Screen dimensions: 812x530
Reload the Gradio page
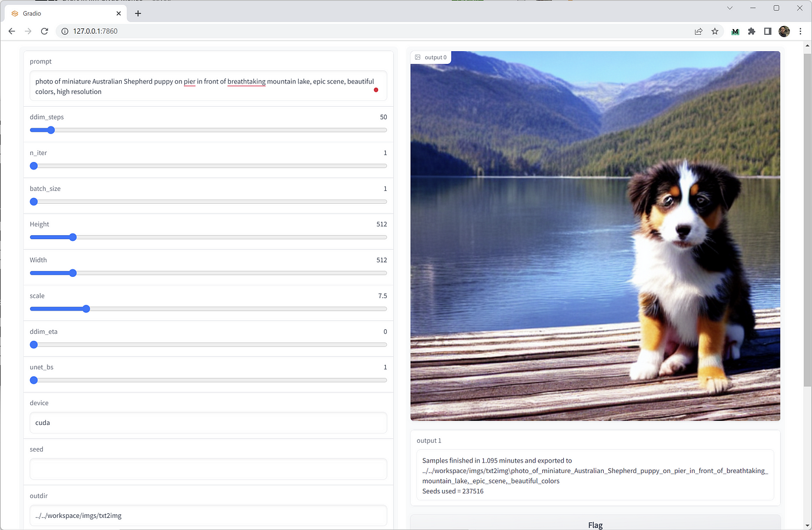[44, 31]
